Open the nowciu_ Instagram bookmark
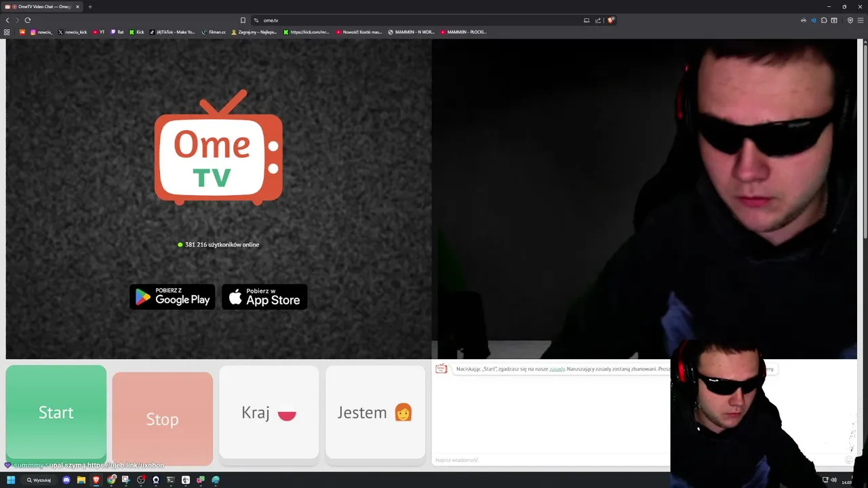This screenshot has width=868, height=488. [x=41, y=32]
